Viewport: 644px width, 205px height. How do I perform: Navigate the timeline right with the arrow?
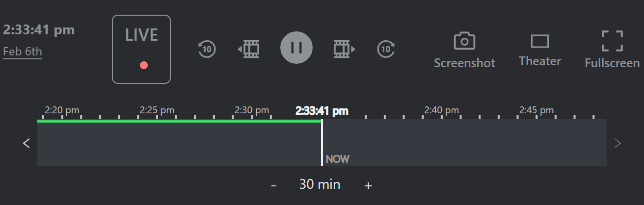(x=617, y=143)
